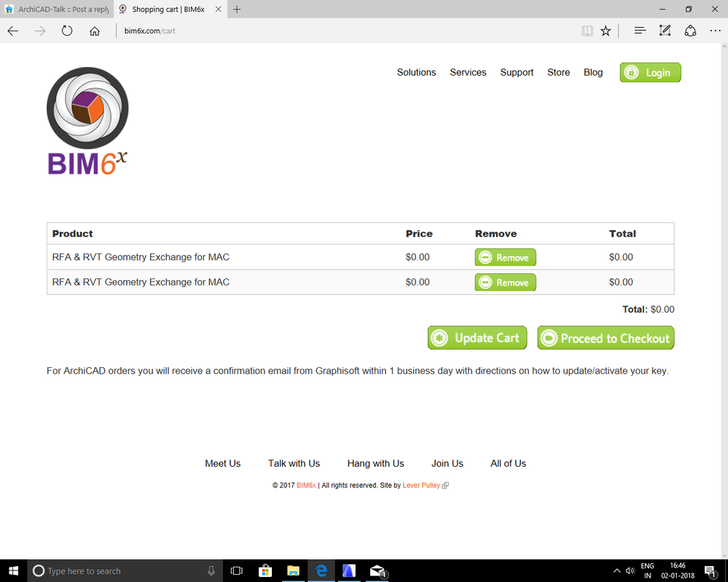Click the Price column header
Viewport: 728px width, 582px height.
click(419, 233)
